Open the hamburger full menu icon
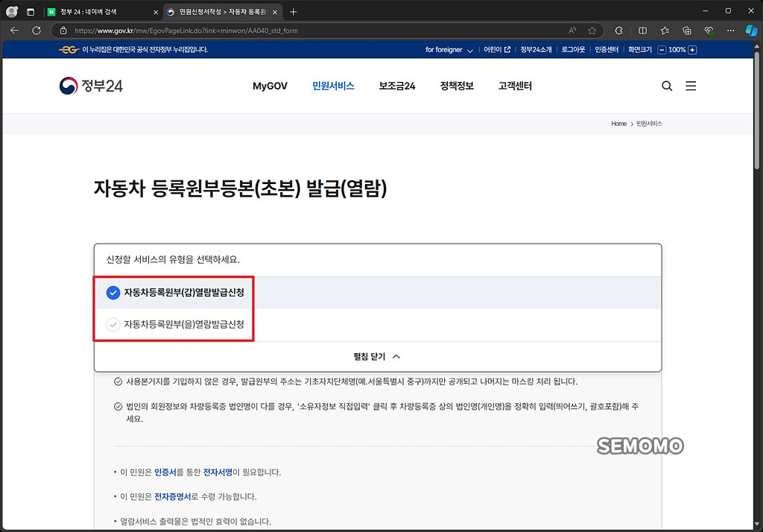 (691, 86)
